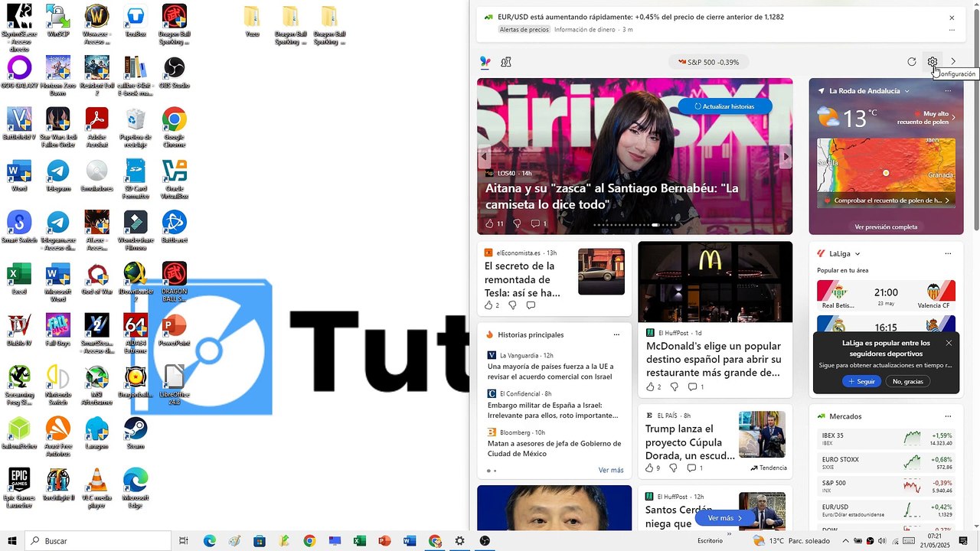The height and width of the screenshot is (551, 980).
Task: Open the Yuzu folder on the desktop
Action: (252, 22)
